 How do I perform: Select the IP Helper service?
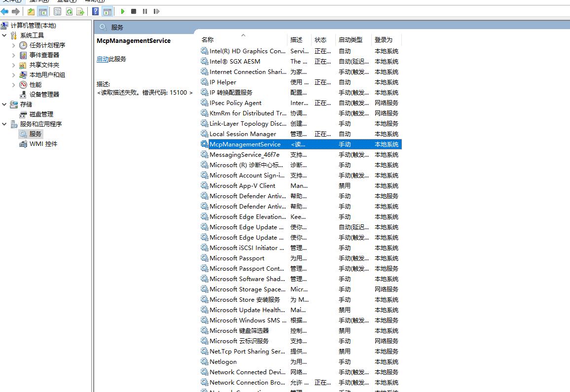301,82
